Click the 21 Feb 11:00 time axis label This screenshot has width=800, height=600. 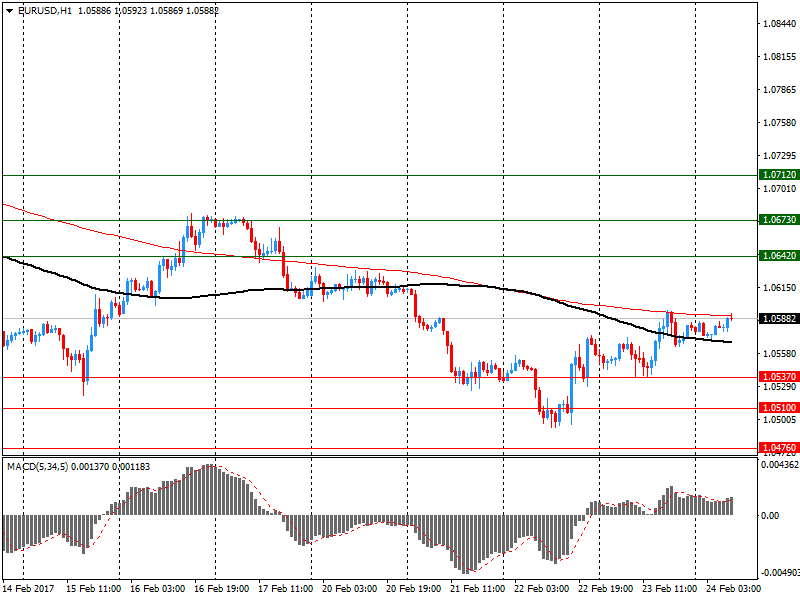478,589
